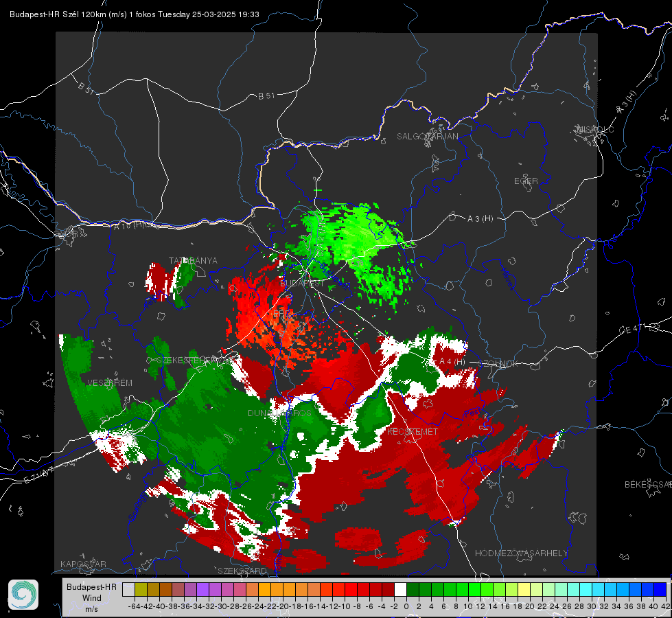Select the cyan swatch between 28 and 30
The width and height of the screenshot is (672, 618).
pyautogui.click(x=586, y=589)
